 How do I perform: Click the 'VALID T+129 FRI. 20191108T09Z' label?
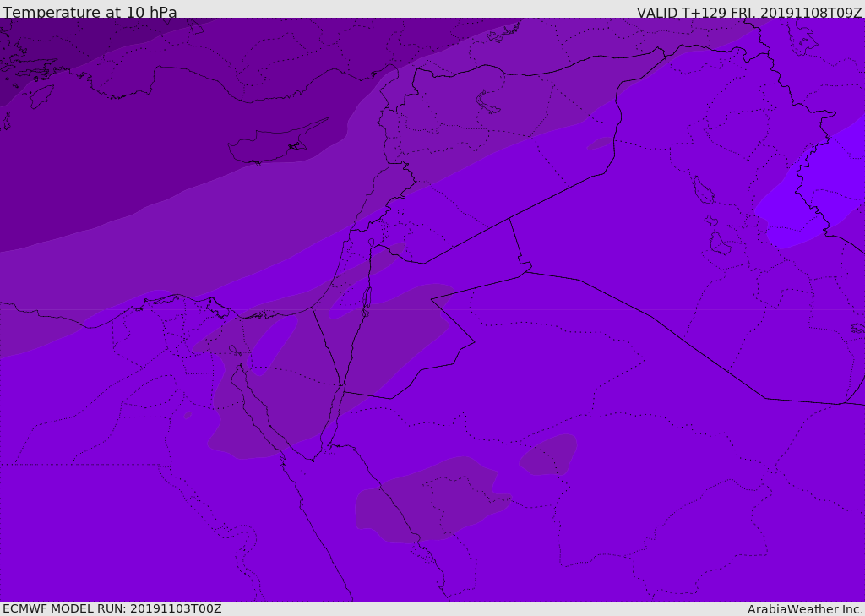tap(749, 12)
